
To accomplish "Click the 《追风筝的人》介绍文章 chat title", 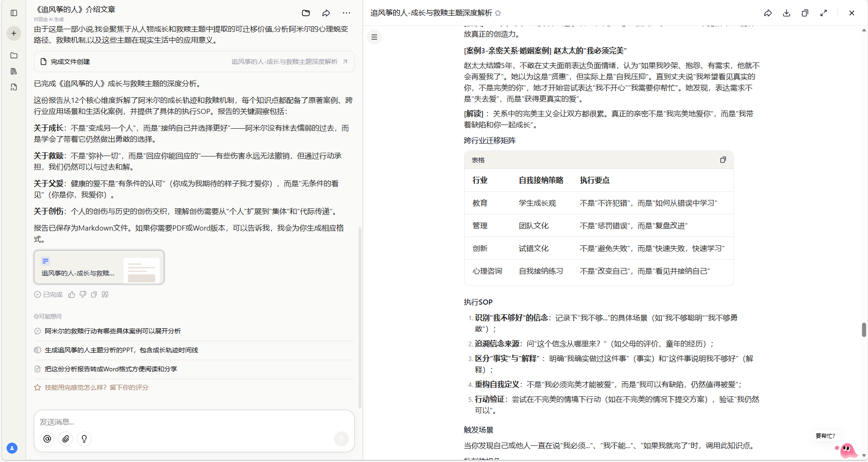I will (x=75, y=9).
